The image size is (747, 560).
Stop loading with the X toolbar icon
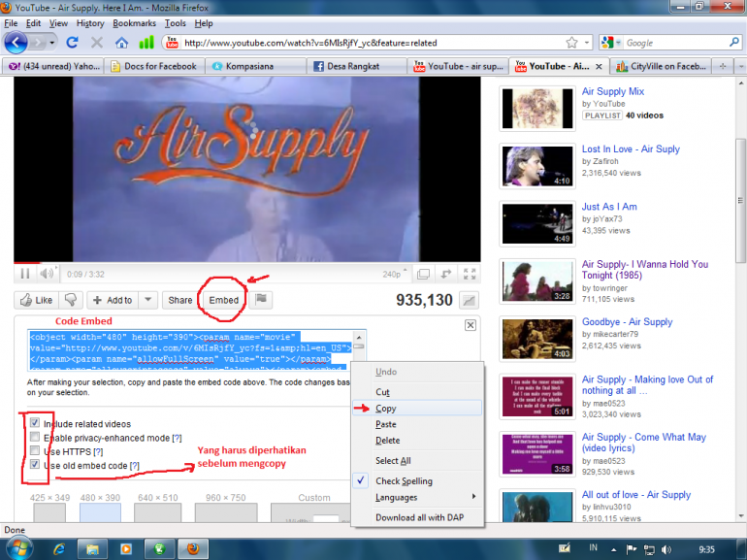coord(97,43)
